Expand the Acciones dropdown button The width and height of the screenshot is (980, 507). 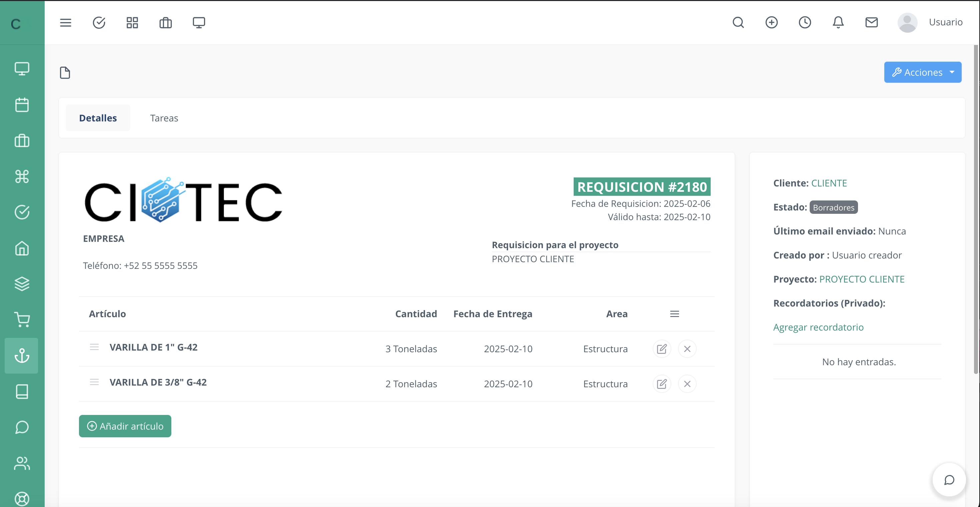[922, 72]
